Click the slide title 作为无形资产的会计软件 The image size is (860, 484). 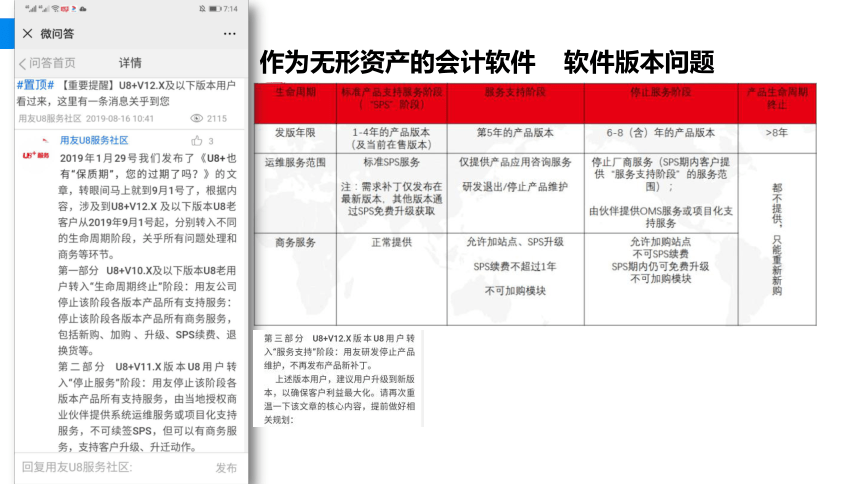tap(397, 61)
